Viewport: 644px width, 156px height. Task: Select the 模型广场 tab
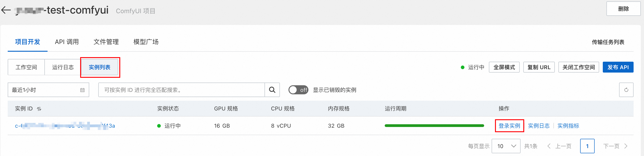point(146,42)
